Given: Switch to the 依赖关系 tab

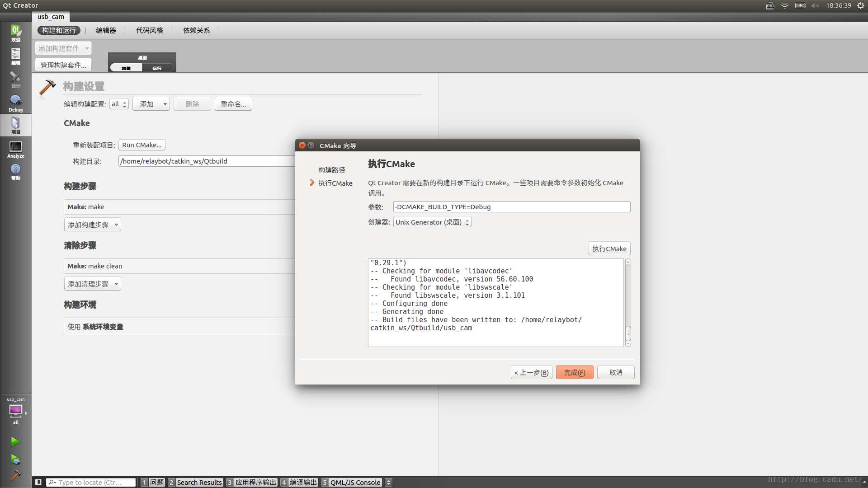Looking at the screenshot, I should pyautogui.click(x=196, y=30).
